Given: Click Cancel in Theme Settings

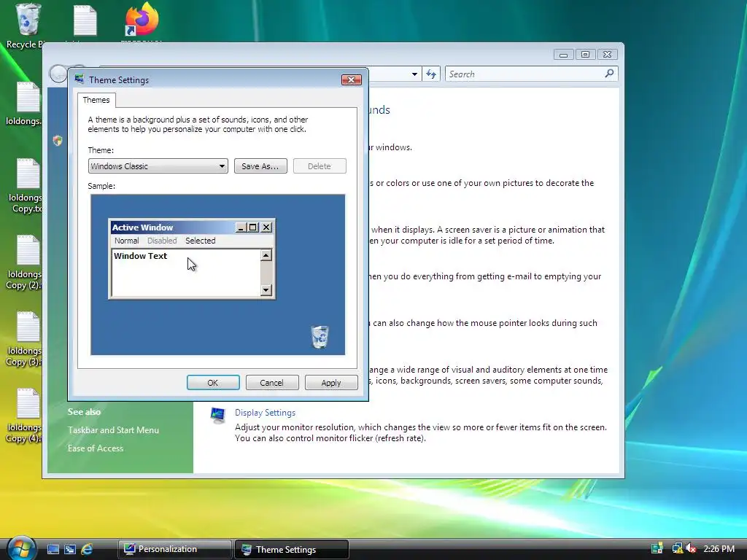Looking at the screenshot, I should (x=271, y=383).
